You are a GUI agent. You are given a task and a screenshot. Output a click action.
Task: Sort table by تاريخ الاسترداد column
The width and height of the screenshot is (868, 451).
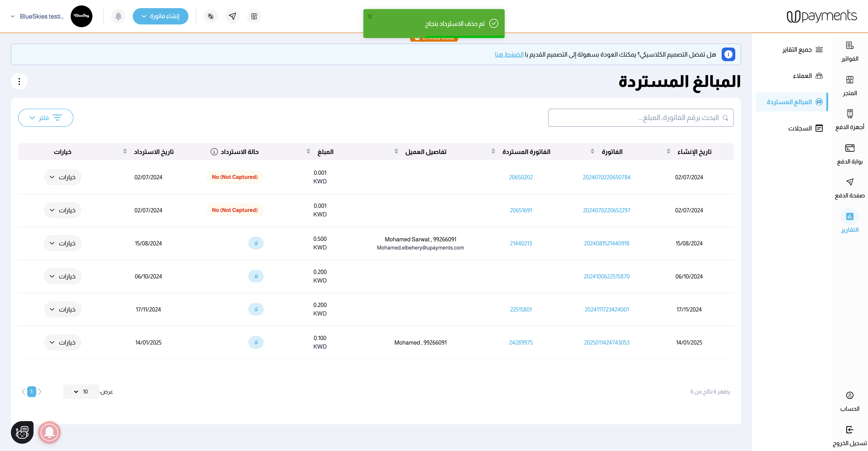tap(125, 151)
